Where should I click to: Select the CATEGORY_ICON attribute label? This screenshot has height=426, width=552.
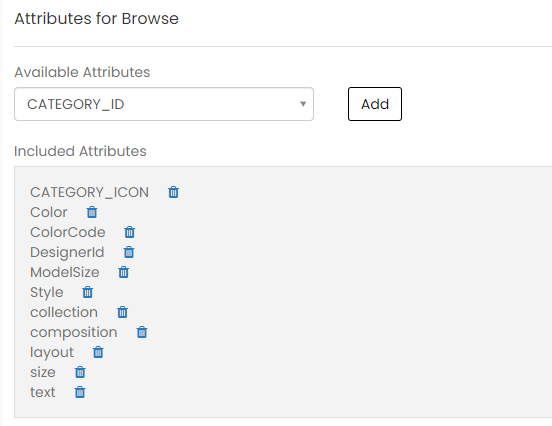89,192
